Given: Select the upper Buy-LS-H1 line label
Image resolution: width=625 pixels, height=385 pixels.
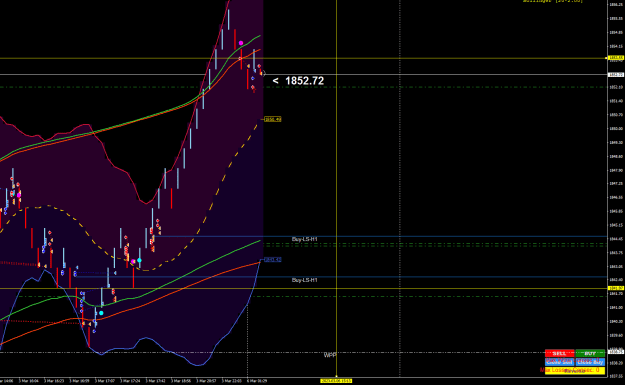Looking at the screenshot, I should pos(305,239).
